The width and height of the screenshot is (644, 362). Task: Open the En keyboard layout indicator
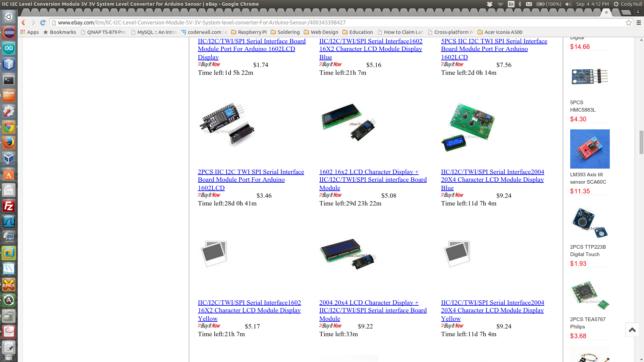(511, 4)
